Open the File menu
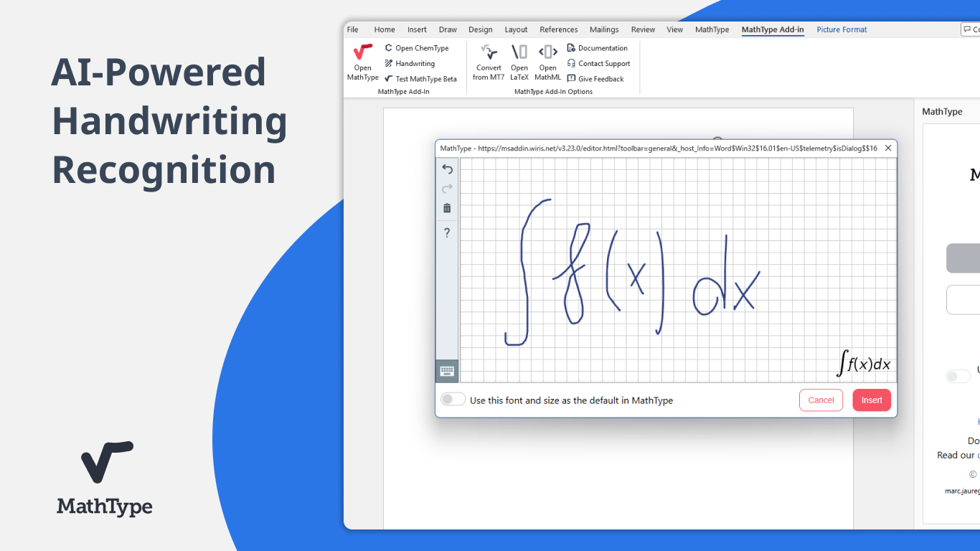 352,29
